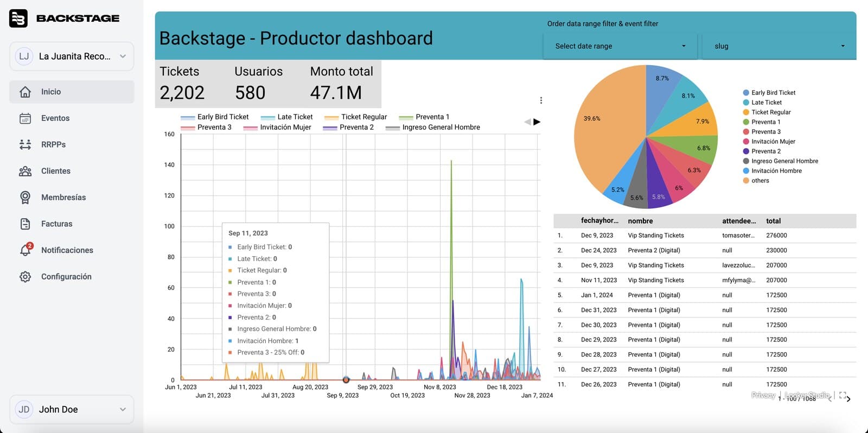Image resolution: width=868 pixels, height=433 pixels.
Task: Click the Tickets value 2,202
Action: pyautogui.click(x=182, y=93)
